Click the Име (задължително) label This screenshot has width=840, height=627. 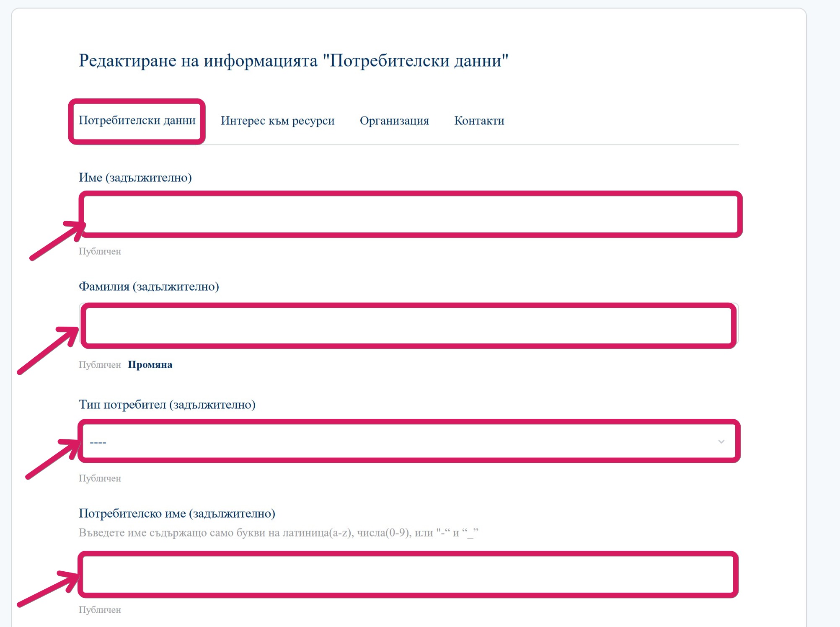pyautogui.click(x=135, y=178)
